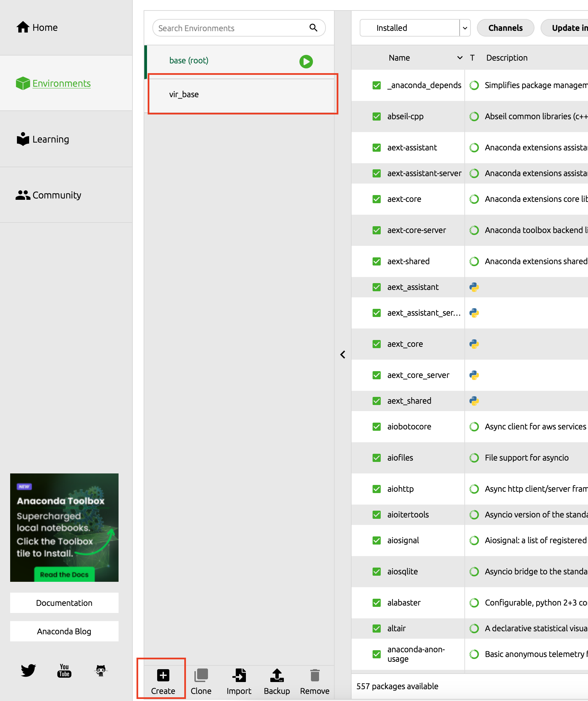Open the Twitter bird icon link

28,671
